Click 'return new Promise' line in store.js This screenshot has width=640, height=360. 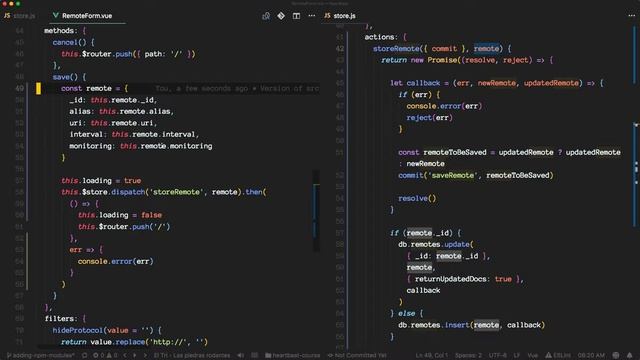[467, 60]
